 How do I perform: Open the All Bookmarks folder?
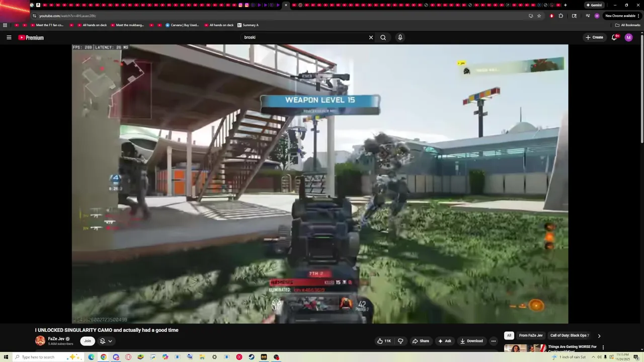[x=627, y=25]
